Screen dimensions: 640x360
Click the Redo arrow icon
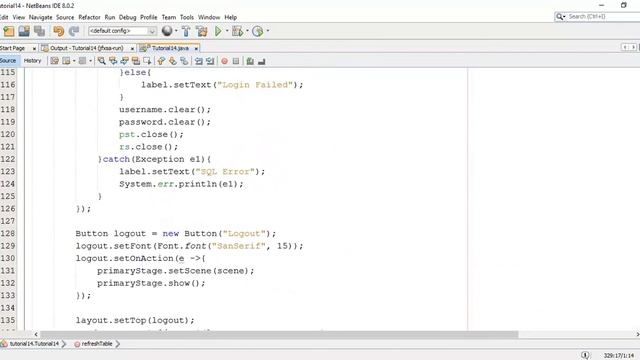pos(74,31)
